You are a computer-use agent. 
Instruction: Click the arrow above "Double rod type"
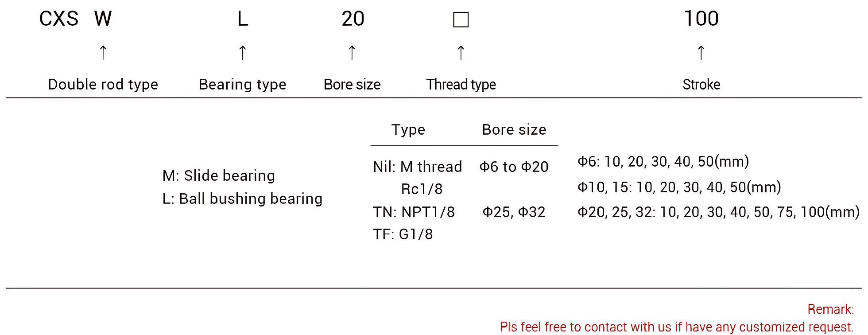tap(103, 52)
